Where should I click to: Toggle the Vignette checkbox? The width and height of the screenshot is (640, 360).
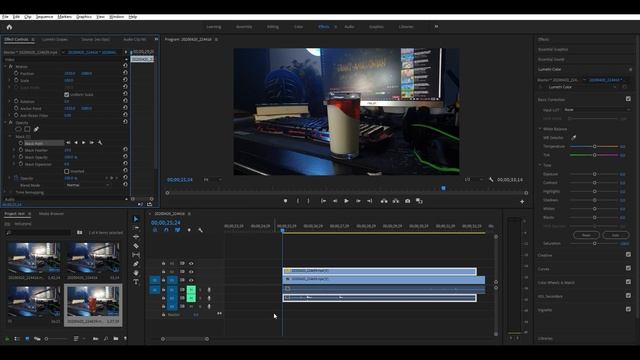pos(628,309)
